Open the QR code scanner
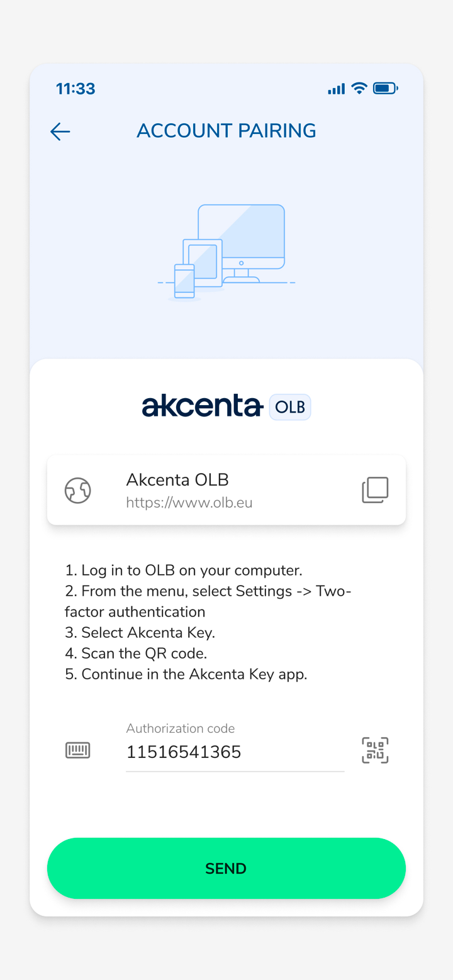The width and height of the screenshot is (453, 980). point(375,750)
